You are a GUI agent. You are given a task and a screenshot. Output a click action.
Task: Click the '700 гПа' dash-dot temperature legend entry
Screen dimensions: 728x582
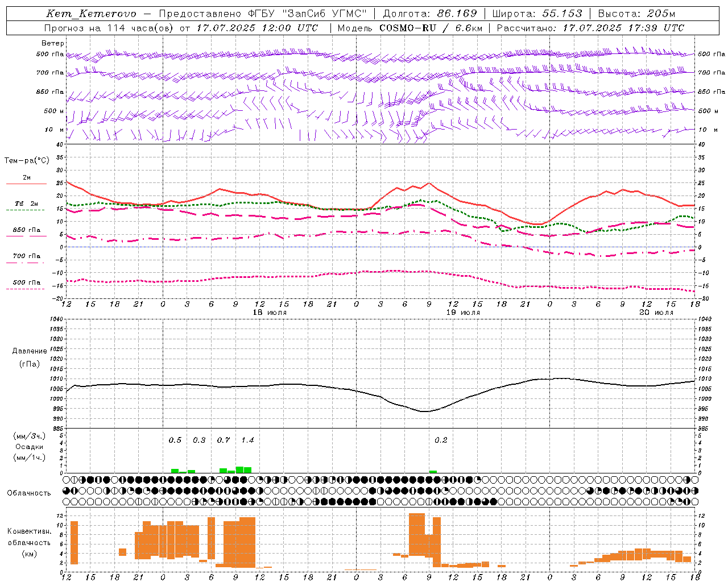click(x=26, y=256)
